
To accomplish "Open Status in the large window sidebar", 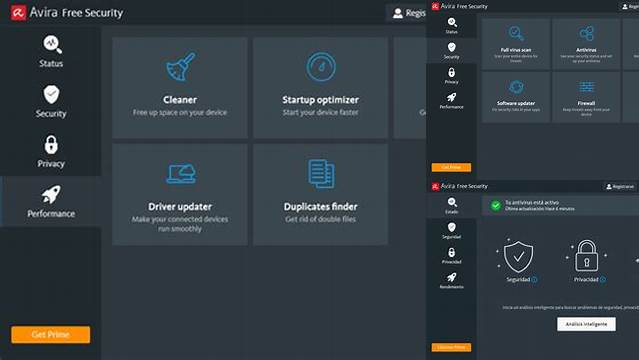I will [51, 51].
